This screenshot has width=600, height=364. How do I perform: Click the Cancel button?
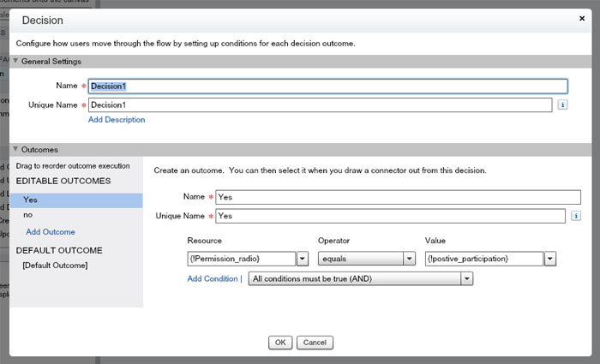pos(315,343)
